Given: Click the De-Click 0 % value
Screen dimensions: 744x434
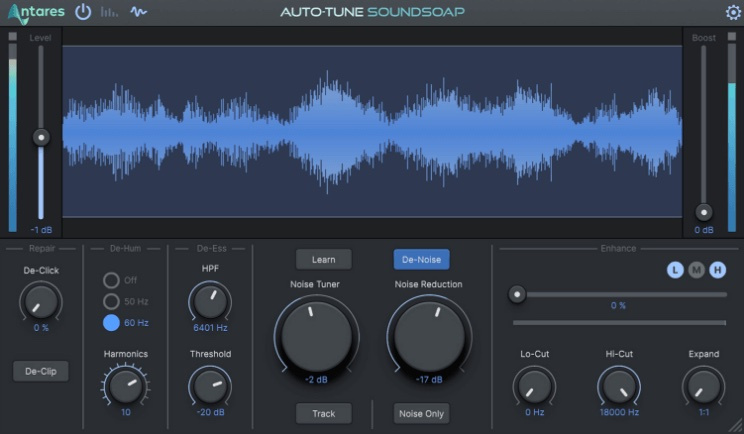Looking at the screenshot, I should coord(41,328).
